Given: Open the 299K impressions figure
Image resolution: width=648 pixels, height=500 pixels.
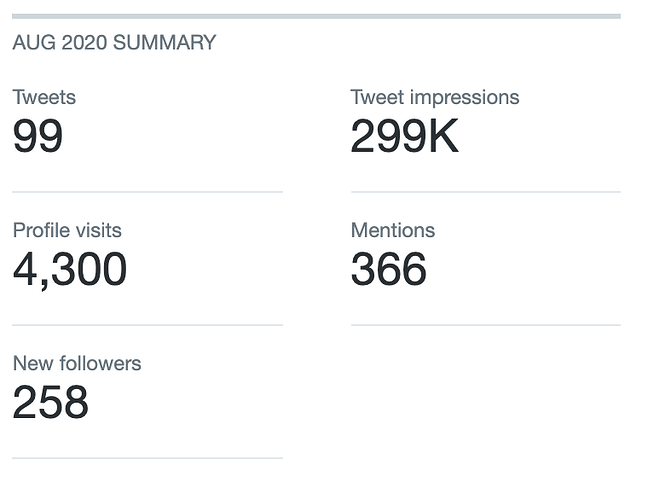Looking at the screenshot, I should (x=404, y=136).
